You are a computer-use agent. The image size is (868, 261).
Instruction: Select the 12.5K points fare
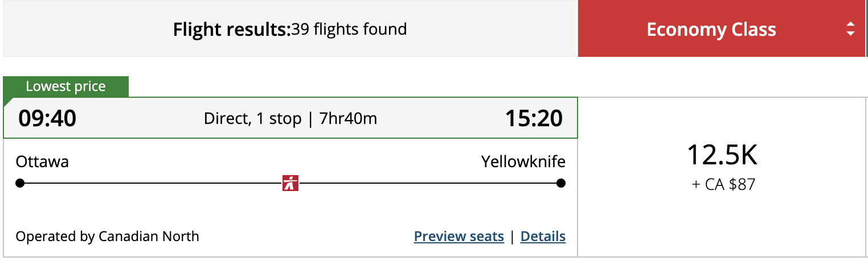[x=722, y=155]
